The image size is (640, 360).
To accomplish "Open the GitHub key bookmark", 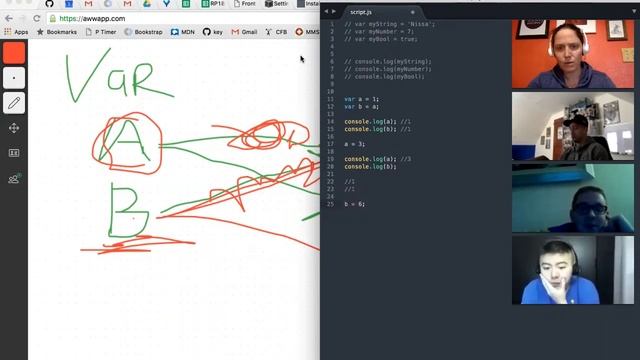I will pos(213,32).
